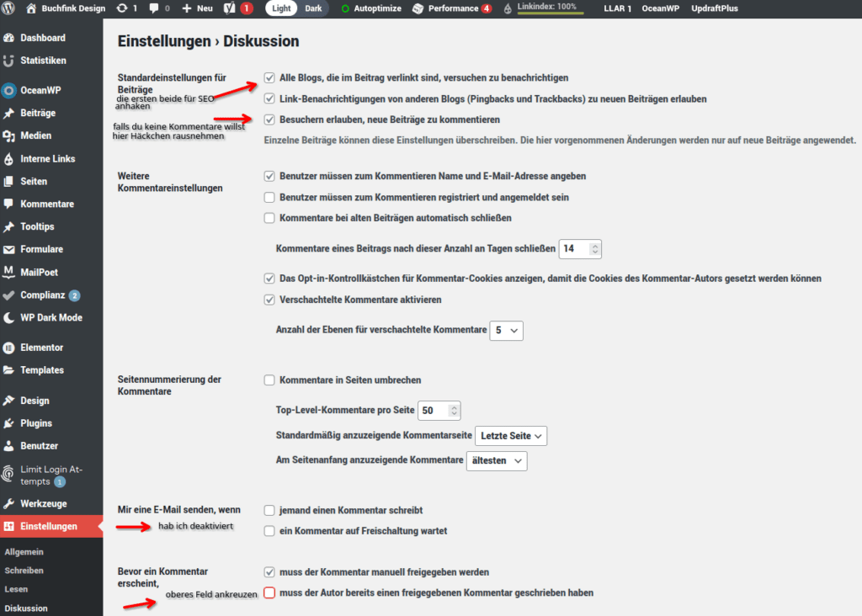The image size is (862, 616).
Task: Uncheck 'Besuchern erlauben, neue Beiträge zu kommentieren'
Action: (x=269, y=119)
